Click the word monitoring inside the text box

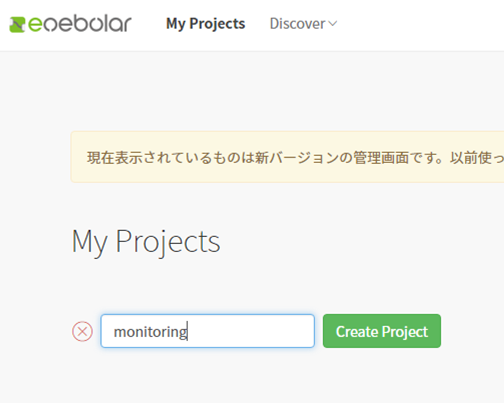click(151, 332)
